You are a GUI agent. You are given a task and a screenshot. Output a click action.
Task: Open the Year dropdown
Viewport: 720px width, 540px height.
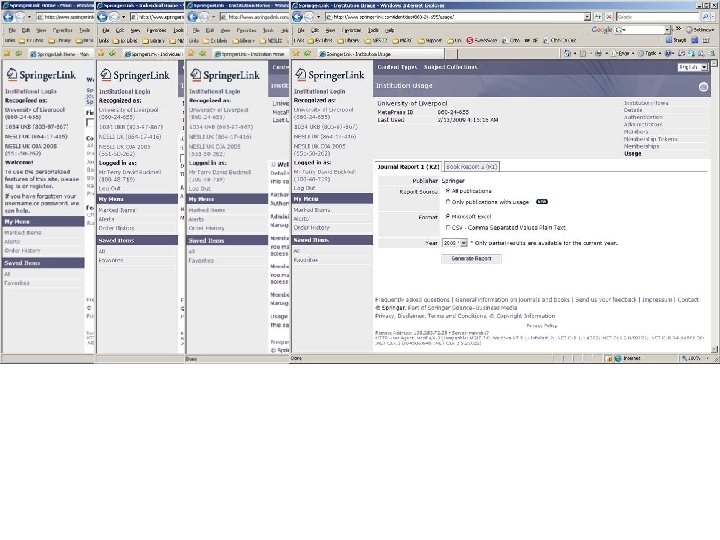pyautogui.click(x=455, y=243)
